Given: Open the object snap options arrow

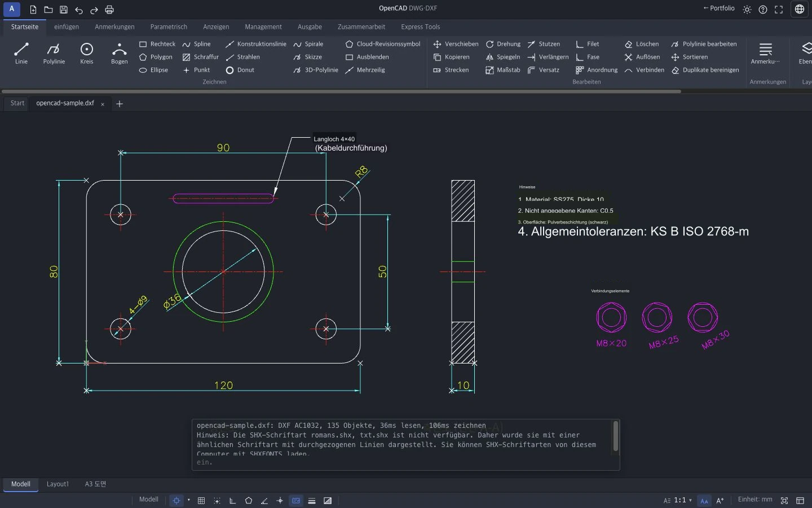Looking at the screenshot, I should 189,500.
